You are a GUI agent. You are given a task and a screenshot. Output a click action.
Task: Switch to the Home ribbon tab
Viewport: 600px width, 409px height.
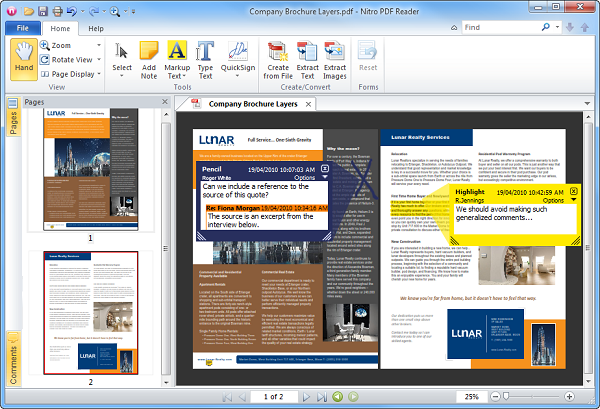60,28
